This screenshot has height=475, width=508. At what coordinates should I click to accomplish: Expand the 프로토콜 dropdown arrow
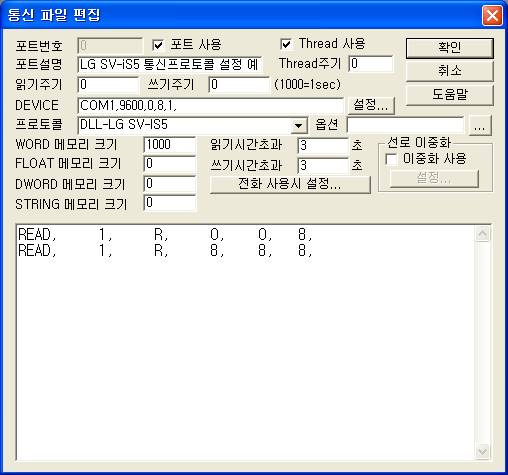pyautogui.click(x=299, y=125)
